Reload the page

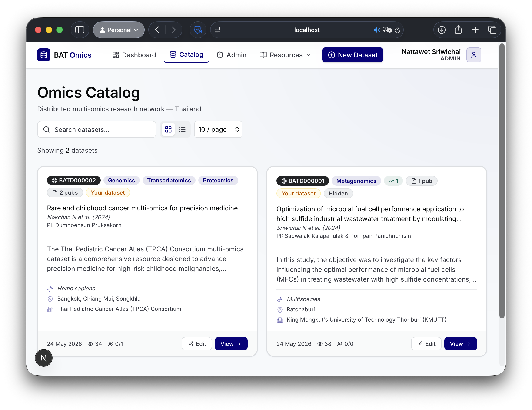397,30
